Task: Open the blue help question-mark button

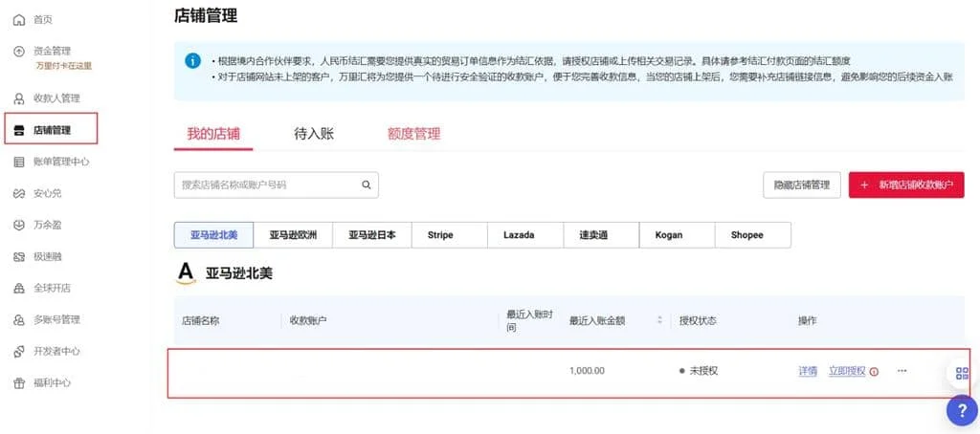Action: 962,410
